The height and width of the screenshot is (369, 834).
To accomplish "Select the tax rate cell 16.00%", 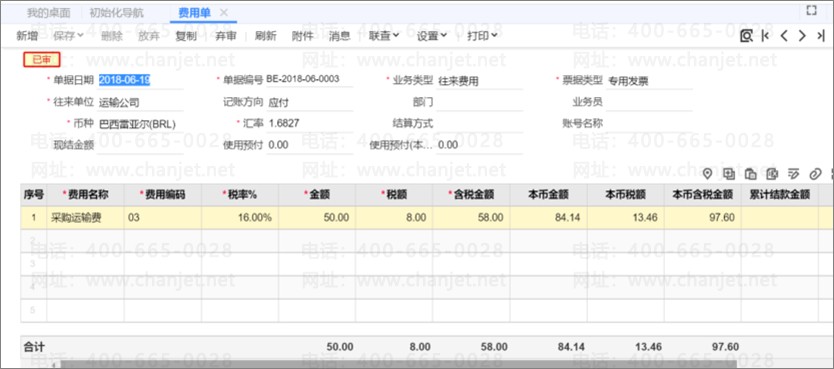I will (240, 218).
